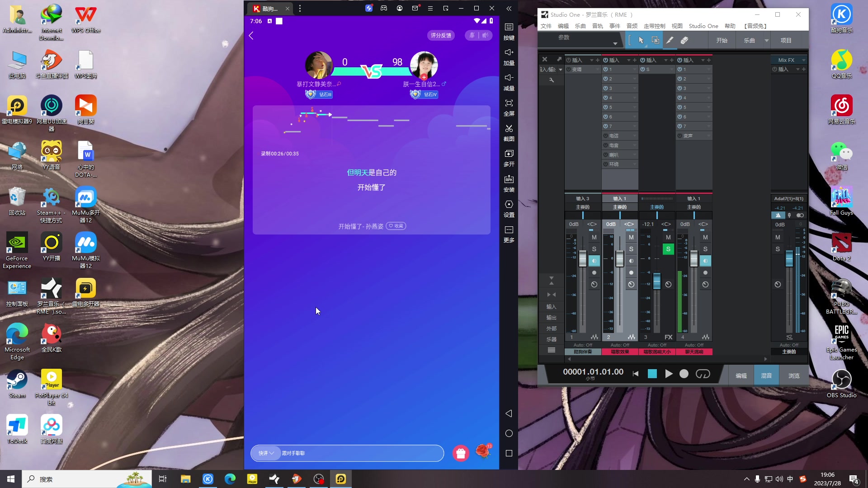Expand insert menu arrow on channel 3
868x488 pixels.
pos(665,60)
